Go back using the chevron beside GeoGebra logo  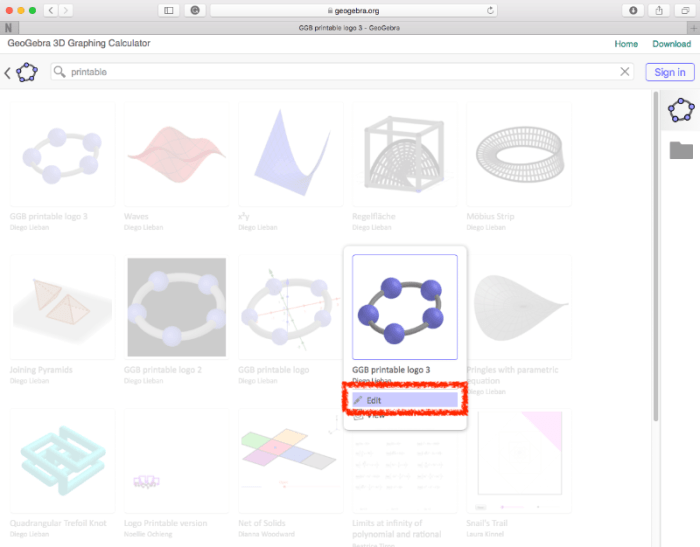[7, 73]
